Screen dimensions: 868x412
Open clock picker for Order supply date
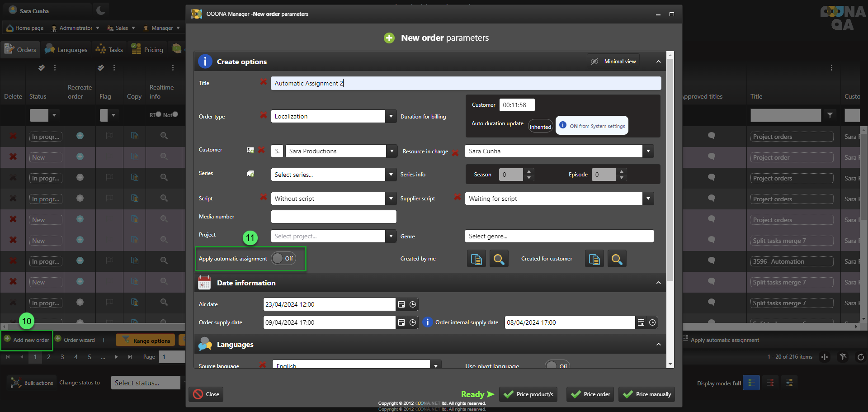(x=413, y=322)
